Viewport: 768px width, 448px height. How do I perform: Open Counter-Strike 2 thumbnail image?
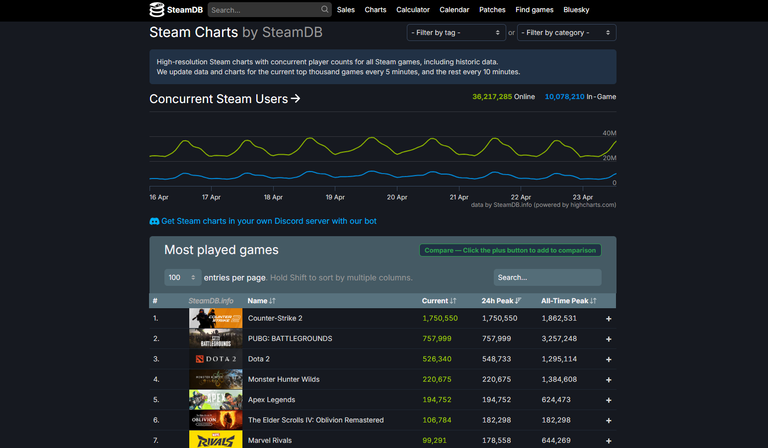point(216,318)
